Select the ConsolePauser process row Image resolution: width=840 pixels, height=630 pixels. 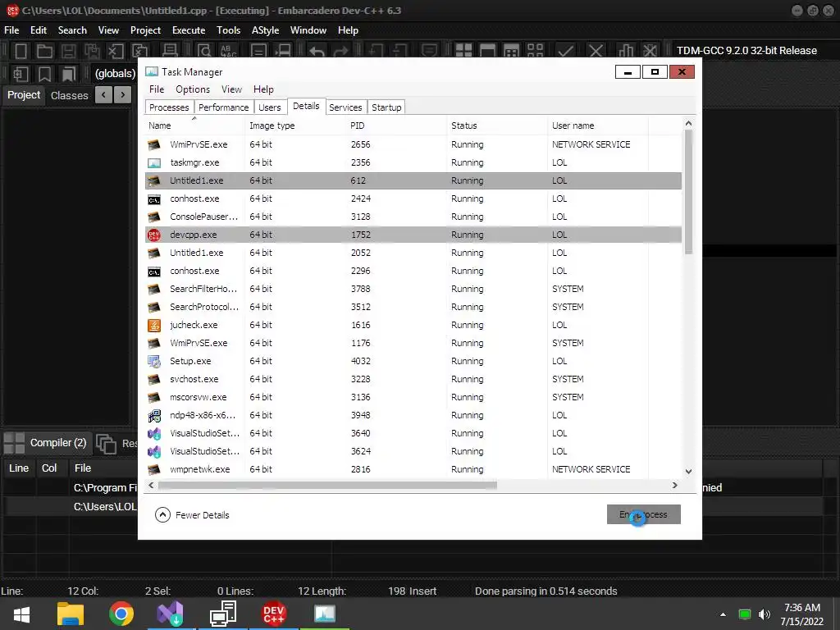click(x=413, y=217)
